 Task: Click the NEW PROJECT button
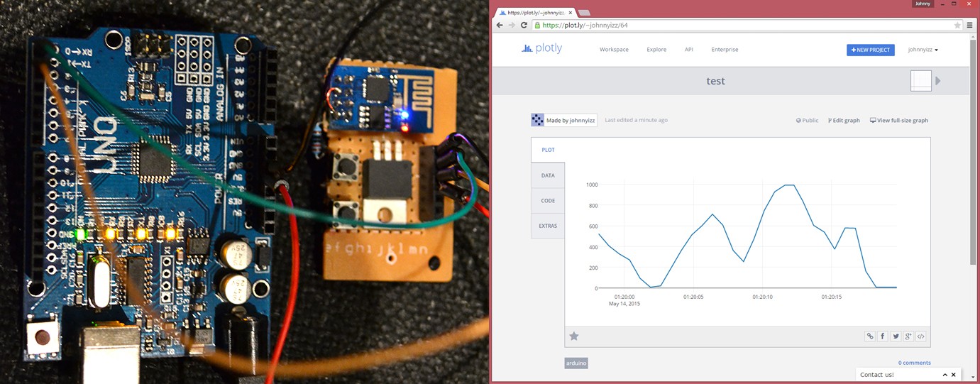[x=870, y=50]
